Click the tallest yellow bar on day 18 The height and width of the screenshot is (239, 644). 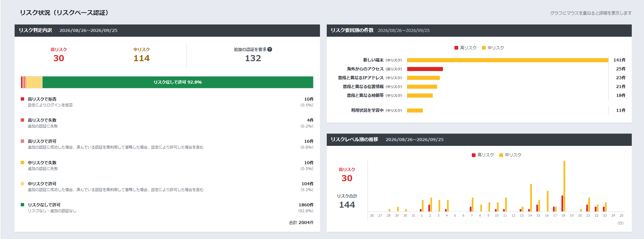pos(564,186)
